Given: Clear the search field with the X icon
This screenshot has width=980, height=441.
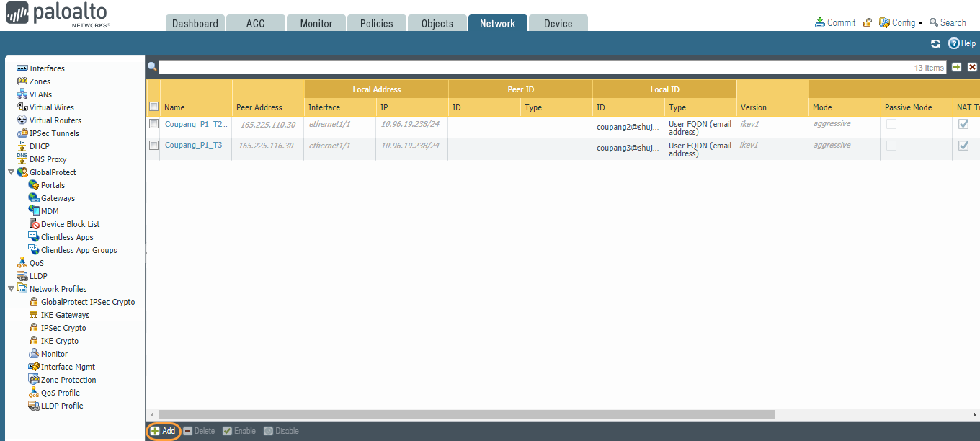Looking at the screenshot, I should pyautogui.click(x=972, y=66).
